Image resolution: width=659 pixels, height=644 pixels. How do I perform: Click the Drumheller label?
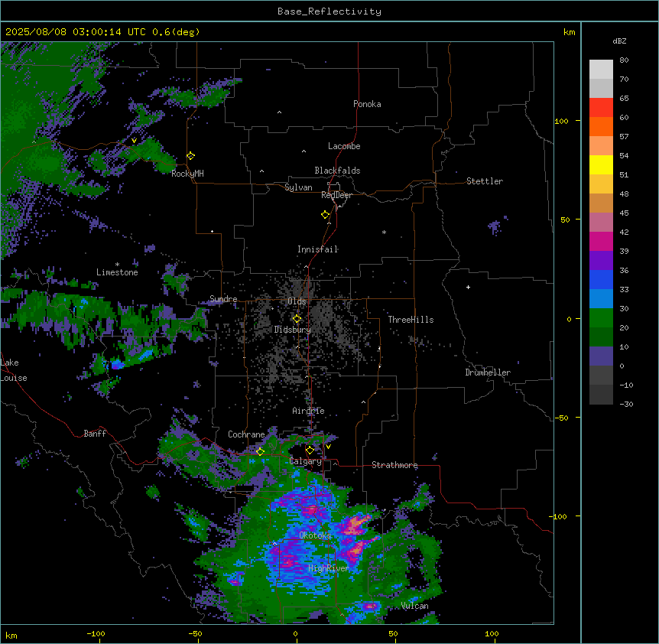[488, 372]
